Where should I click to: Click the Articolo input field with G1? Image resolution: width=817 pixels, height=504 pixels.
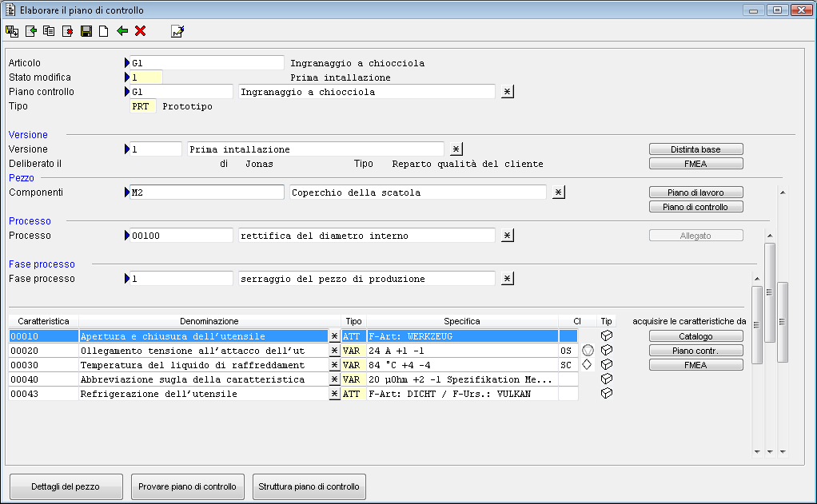207,63
